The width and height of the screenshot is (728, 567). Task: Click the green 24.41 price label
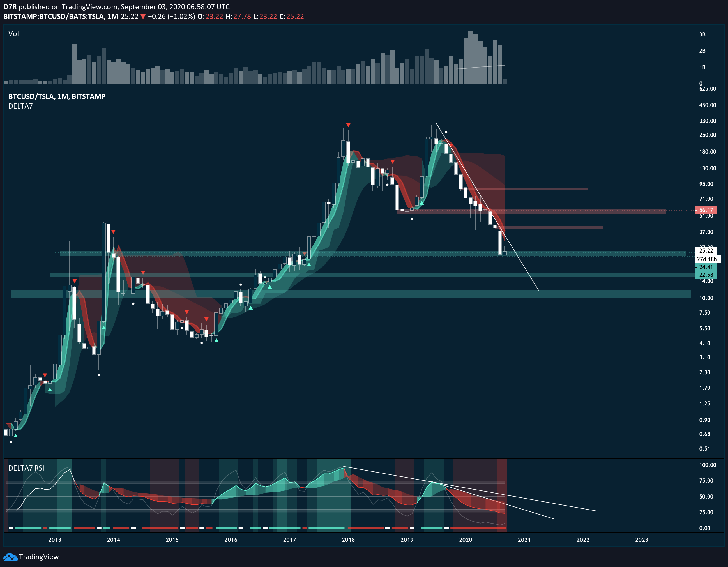706,267
